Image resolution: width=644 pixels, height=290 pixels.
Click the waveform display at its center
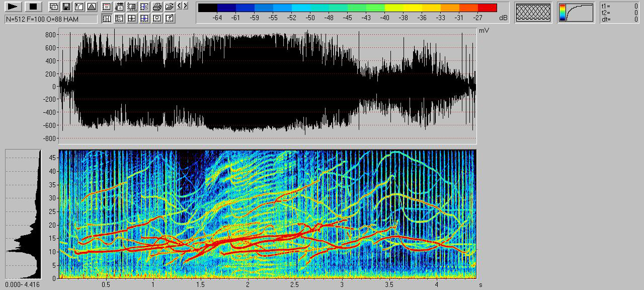tap(267, 87)
